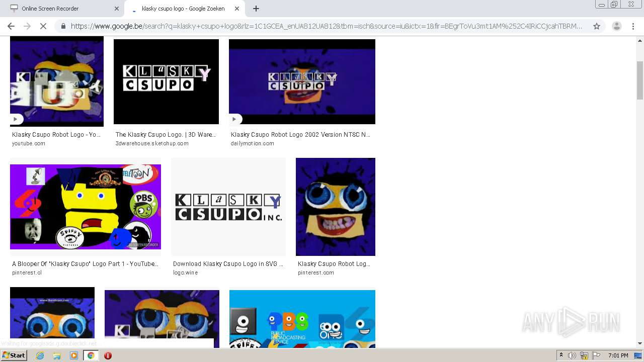Click the scrollbar up arrow
The width and height of the screenshot is (644, 362).
tap(640, 40)
